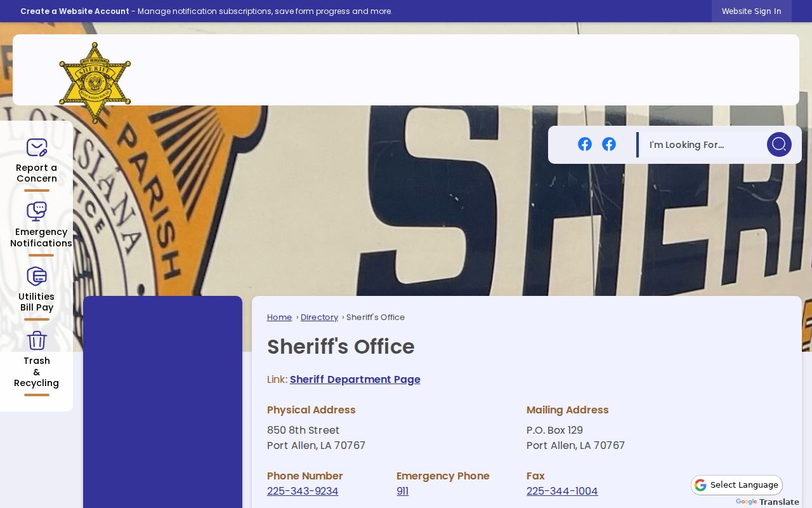Image resolution: width=812 pixels, height=508 pixels.
Task: Open the Sheriff Department Page link
Action: pos(355,380)
